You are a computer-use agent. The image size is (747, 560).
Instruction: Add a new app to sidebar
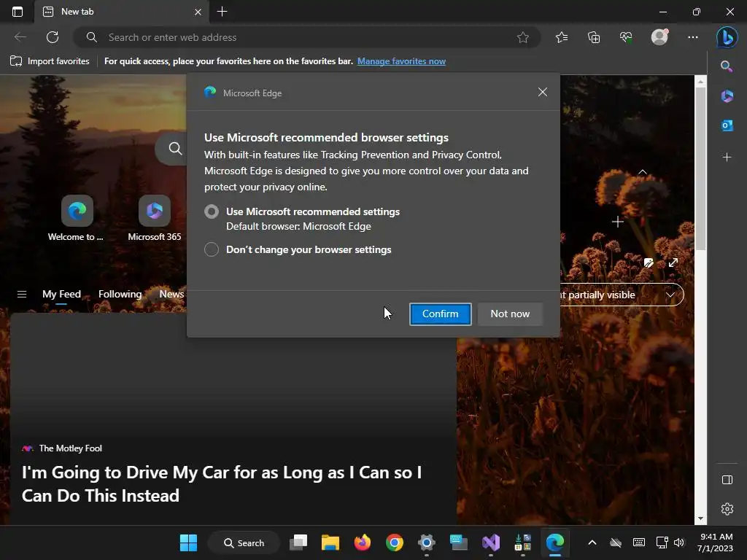(x=727, y=157)
